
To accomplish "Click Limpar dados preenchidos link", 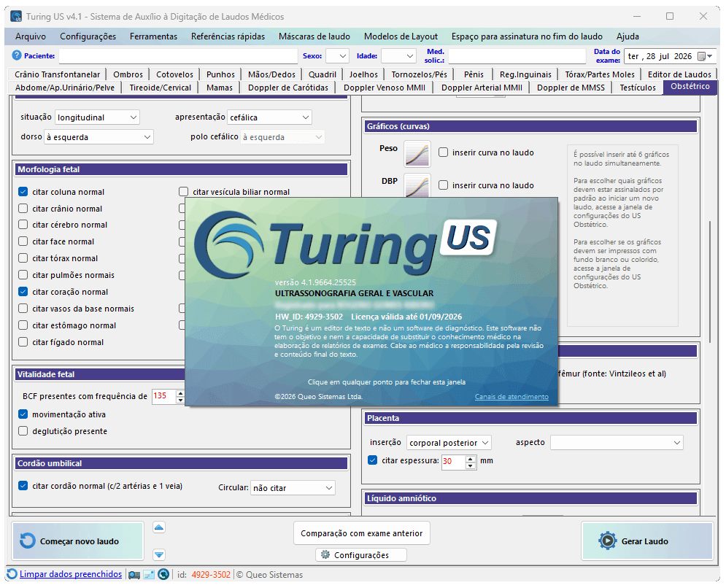I will tap(71, 574).
